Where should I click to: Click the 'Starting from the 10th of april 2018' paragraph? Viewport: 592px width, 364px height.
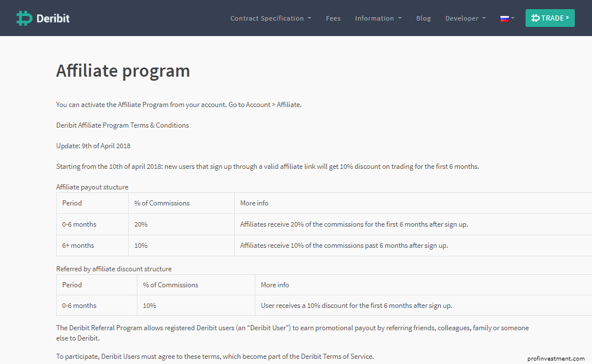(x=268, y=167)
